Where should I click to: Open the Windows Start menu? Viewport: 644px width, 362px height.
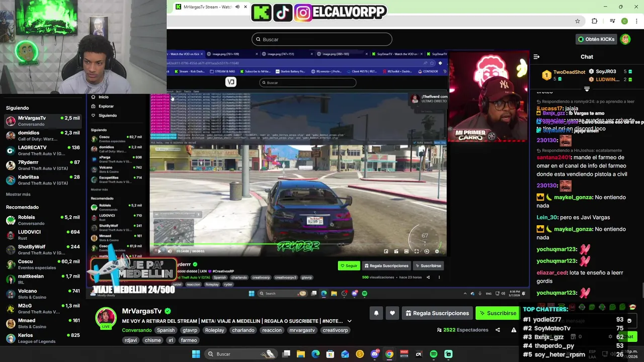tap(196, 354)
